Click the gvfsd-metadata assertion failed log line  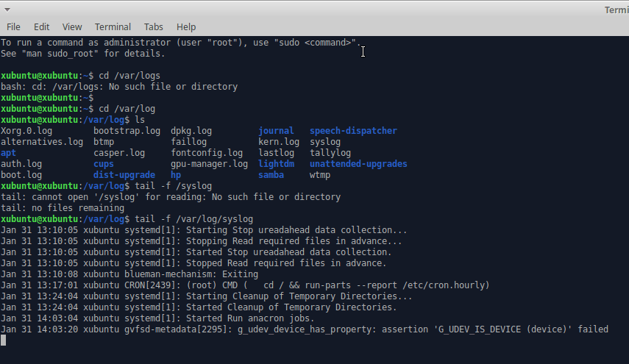click(x=304, y=329)
